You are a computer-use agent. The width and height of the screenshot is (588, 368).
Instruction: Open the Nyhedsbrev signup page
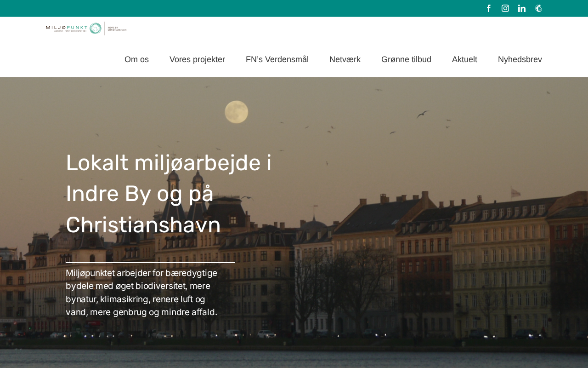520,59
